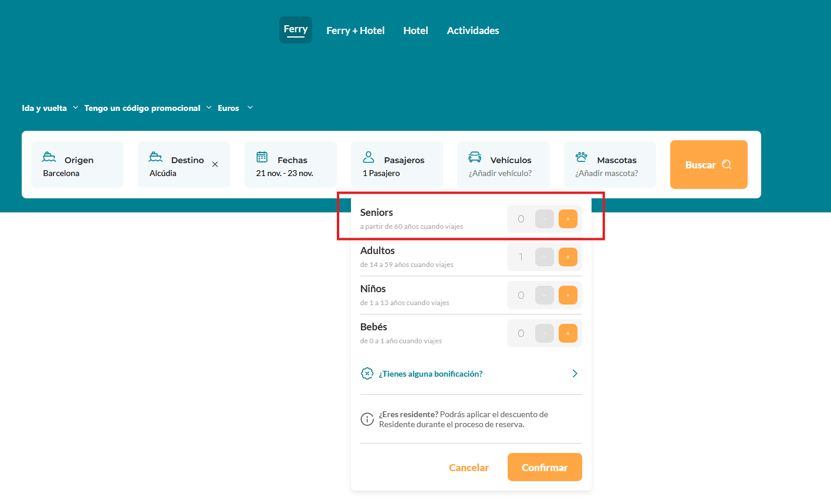Cancel the passenger selection
Image resolution: width=831 pixels, height=504 pixels.
click(468, 467)
